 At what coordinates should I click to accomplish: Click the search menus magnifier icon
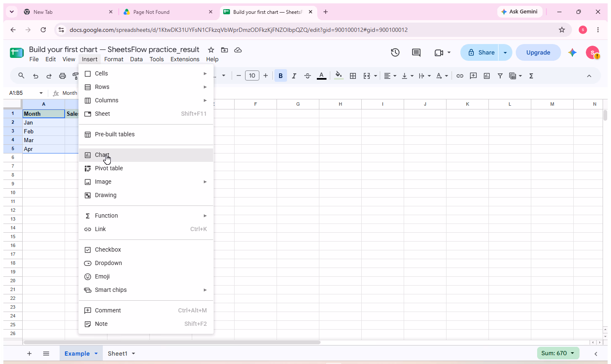(x=21, y=76)
